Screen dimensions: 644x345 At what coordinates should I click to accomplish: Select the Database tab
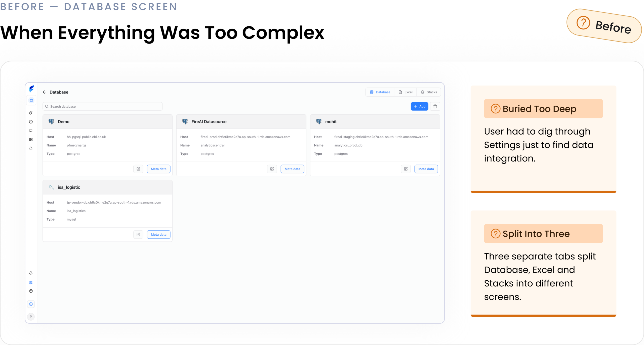point(380,92)
